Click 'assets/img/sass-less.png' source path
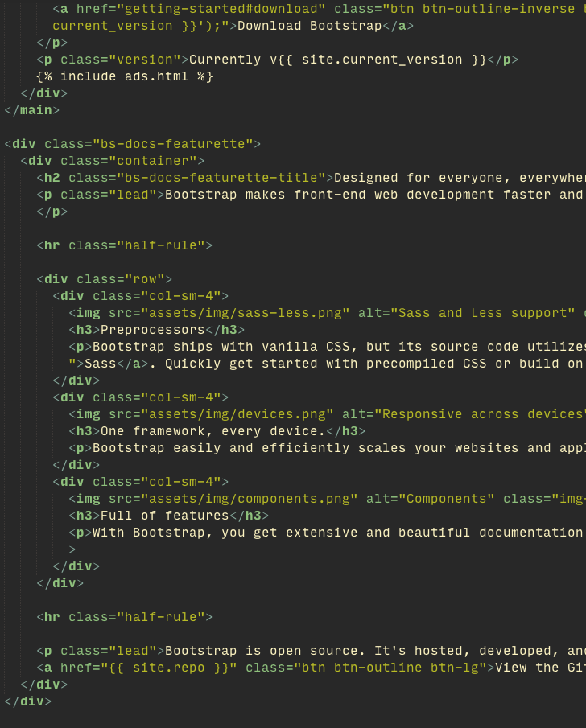Image resolution: width=586 pixels, height=728 pixels. pos(246,313)
